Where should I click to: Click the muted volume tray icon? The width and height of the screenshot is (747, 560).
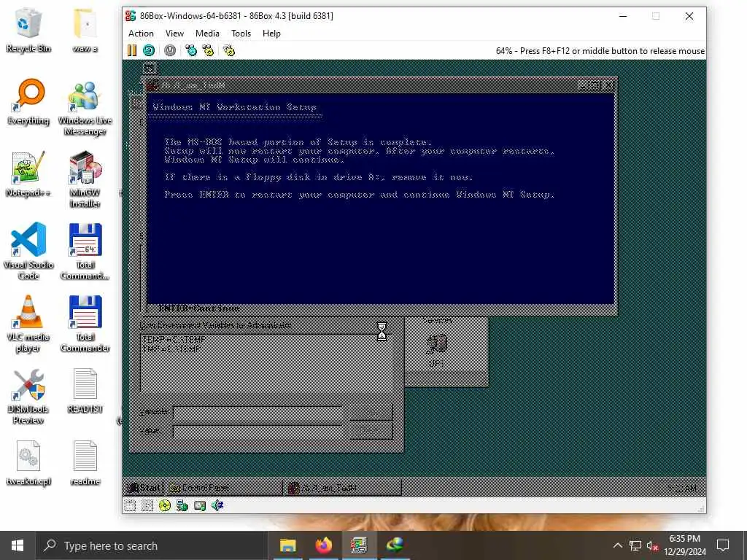652,545
